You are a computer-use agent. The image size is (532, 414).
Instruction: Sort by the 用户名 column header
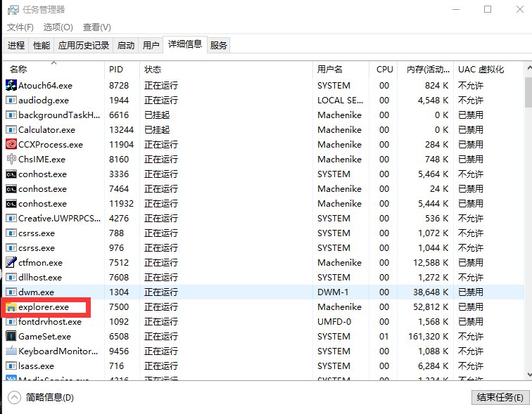pyautogui.click(x=341, y=69)
